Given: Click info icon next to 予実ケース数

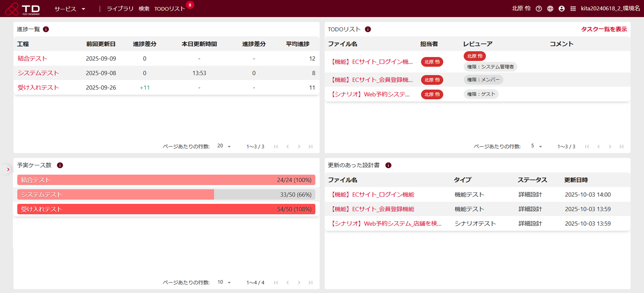Looking at the screenshot, I should click(60, 165).
